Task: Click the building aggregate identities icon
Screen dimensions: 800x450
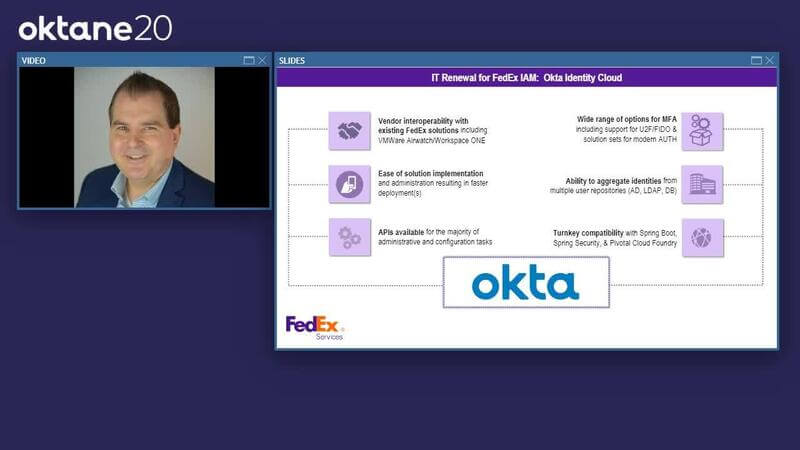Action: [702, 184]
